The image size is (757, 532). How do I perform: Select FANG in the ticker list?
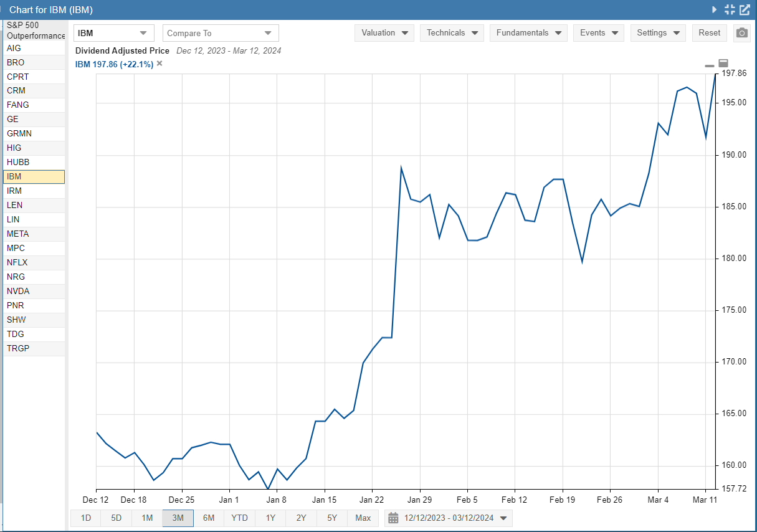pyautogui.click(x=34, y=105)
